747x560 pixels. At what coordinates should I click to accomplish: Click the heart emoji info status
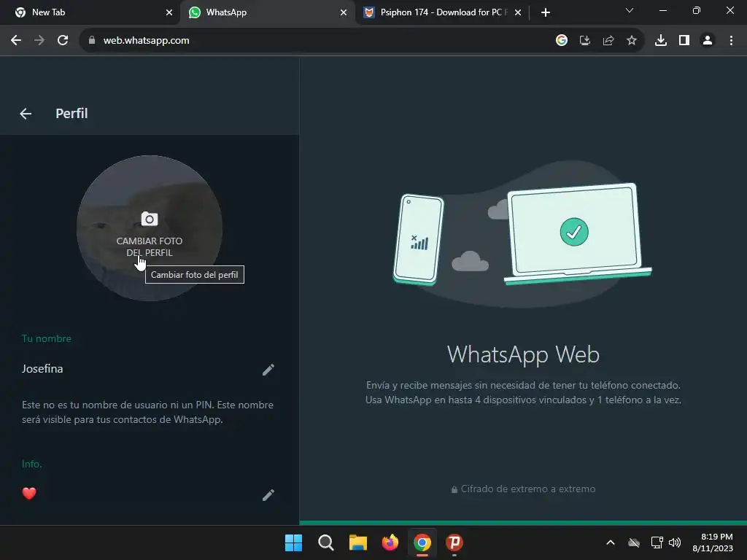[x=29, y=494]
